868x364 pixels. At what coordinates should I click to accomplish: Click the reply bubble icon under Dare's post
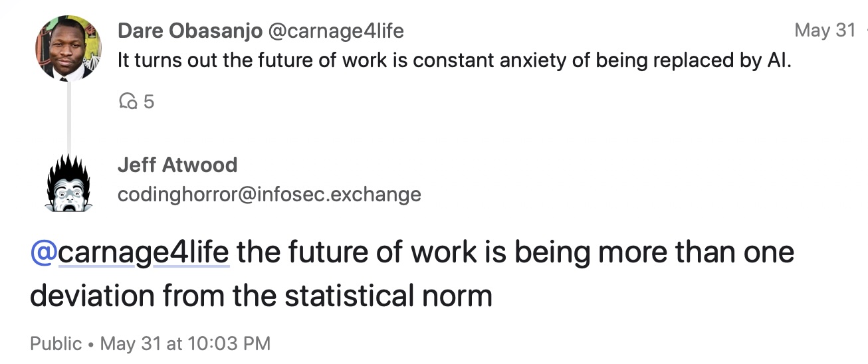point(127,101)
